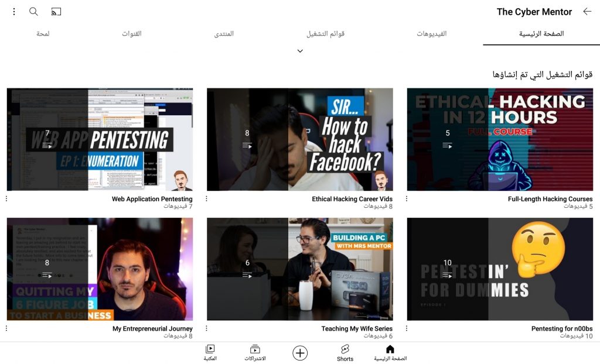Screen dimensions: 600x364
Task: Open Shorts from the bottom navigation
Action: 345,353
